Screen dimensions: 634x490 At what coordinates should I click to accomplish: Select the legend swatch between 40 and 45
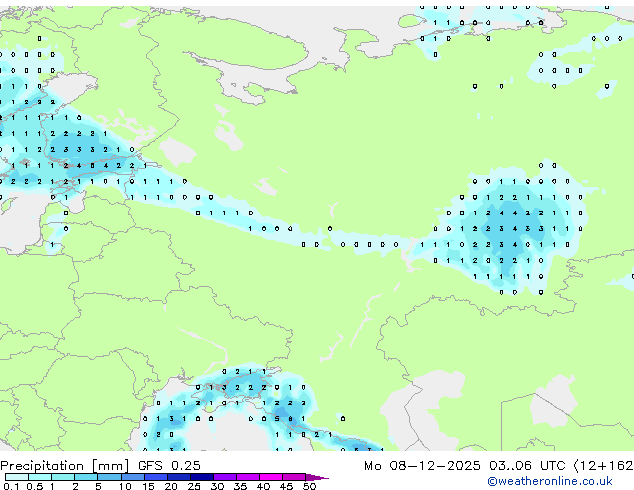271,477
